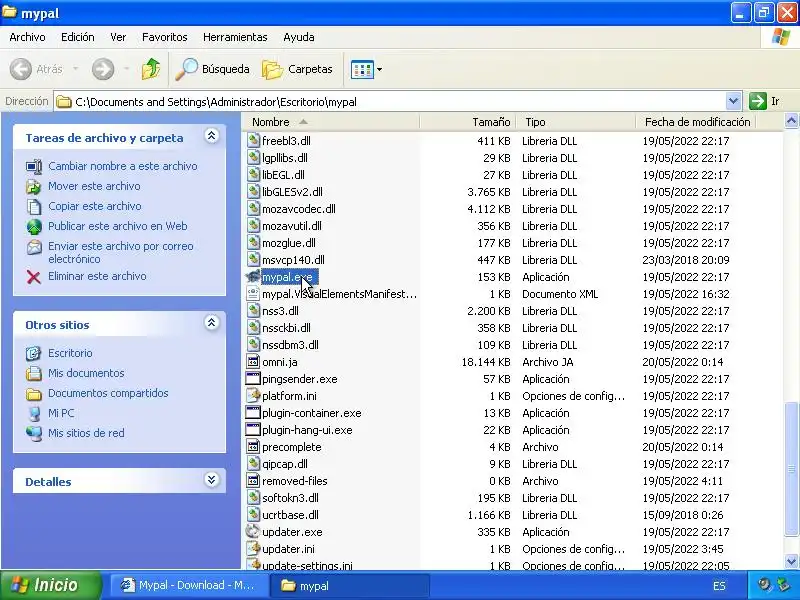800x600 pixels.
Task: Go to Documentos compartidos link
Action: pyautogui.click(x=108, y=393)
